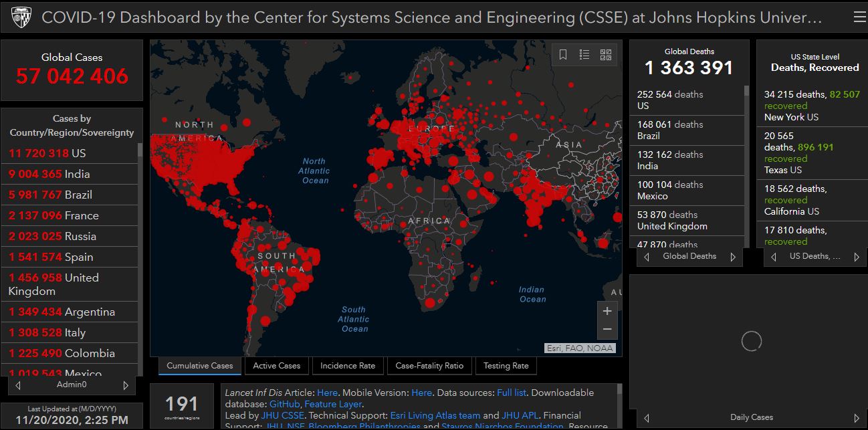Select the Incidence Rate tab

point(347,366)
